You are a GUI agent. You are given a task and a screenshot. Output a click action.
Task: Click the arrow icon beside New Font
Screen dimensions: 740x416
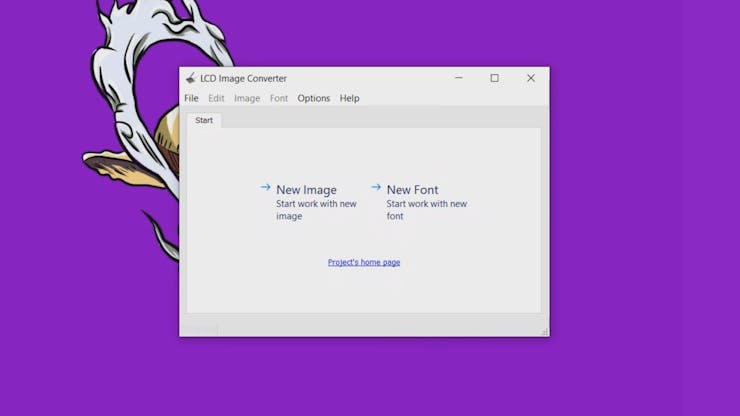tap(376, 187)
